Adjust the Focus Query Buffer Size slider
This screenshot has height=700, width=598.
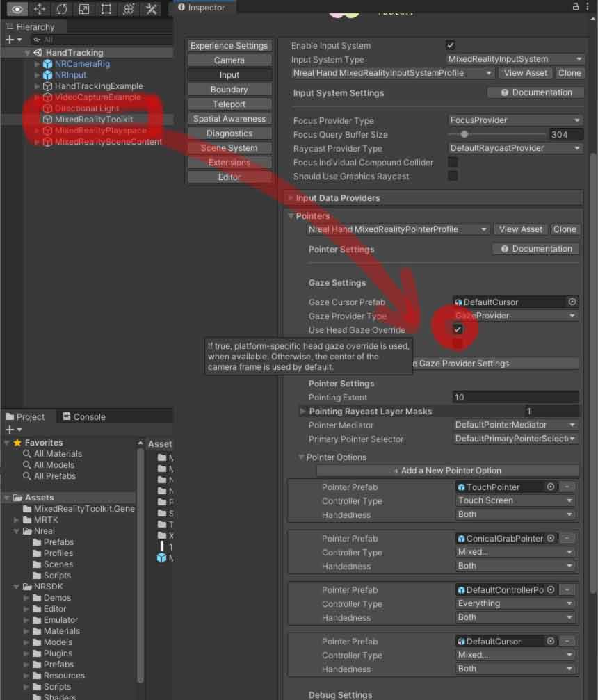pyautogui.click(x=464, y=134)
